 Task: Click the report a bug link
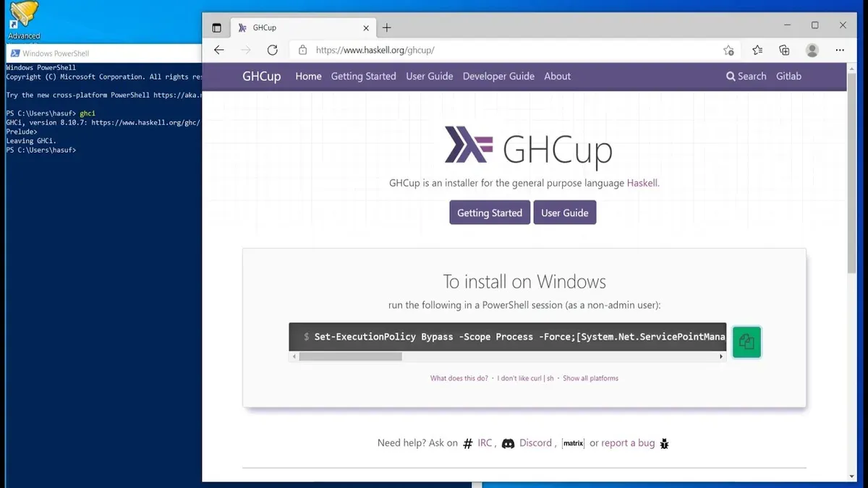pos(628,443)
